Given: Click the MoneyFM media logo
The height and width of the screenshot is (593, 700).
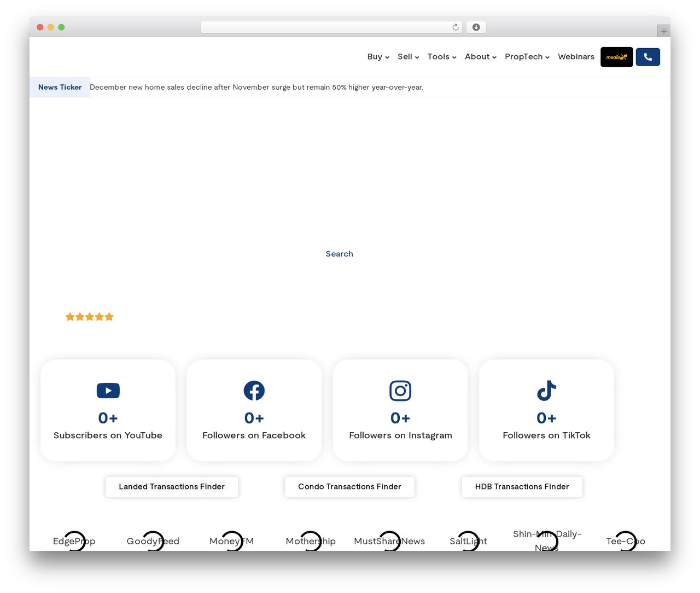Looking at the screenshot, I should click(232, 541).
